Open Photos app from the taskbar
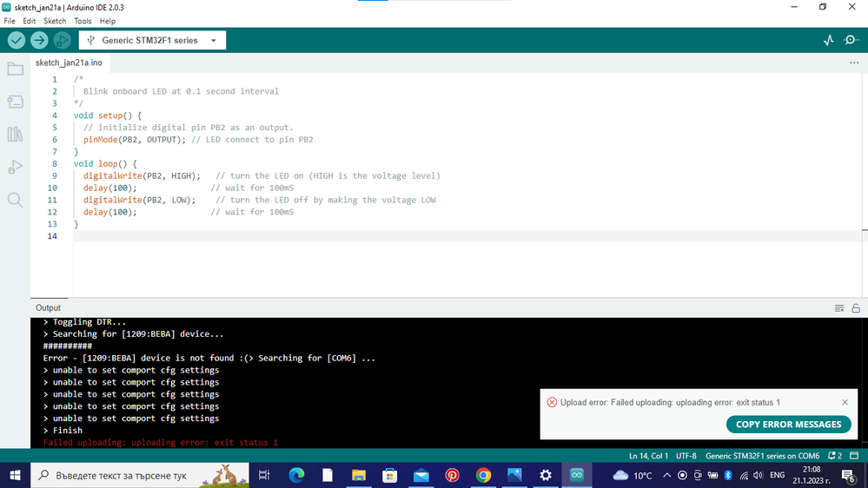 (514, 475)
